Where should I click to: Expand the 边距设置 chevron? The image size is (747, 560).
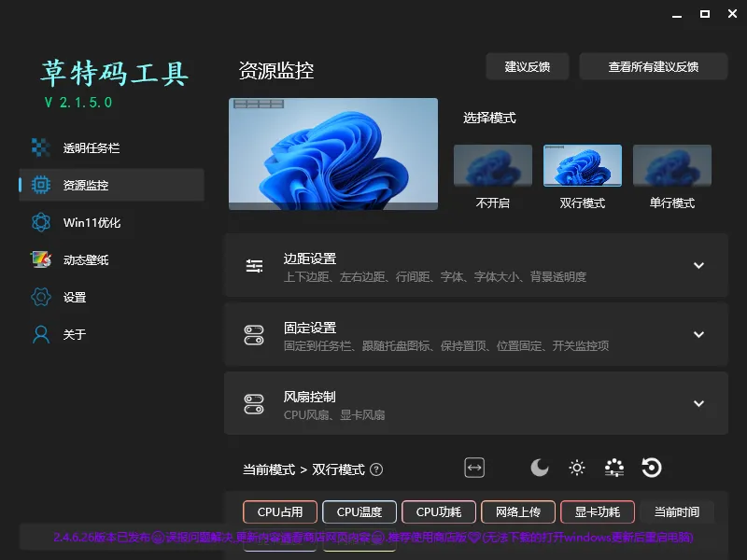(698, 266)
